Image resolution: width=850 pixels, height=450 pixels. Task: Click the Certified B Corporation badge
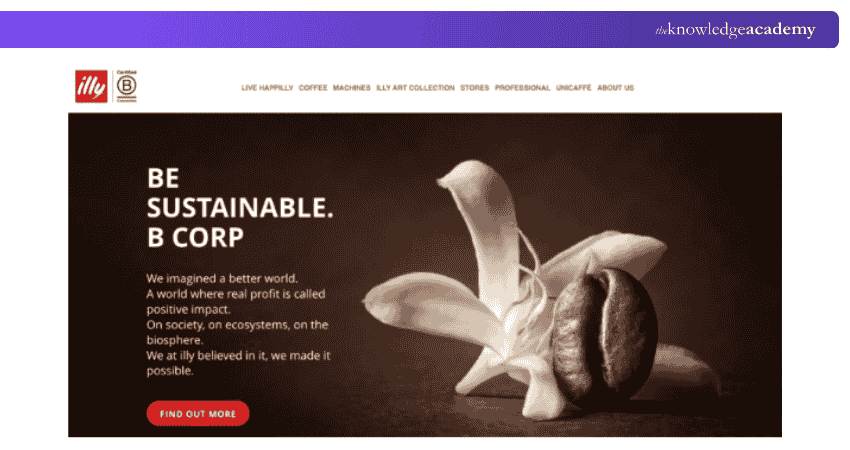click(126, 86)
